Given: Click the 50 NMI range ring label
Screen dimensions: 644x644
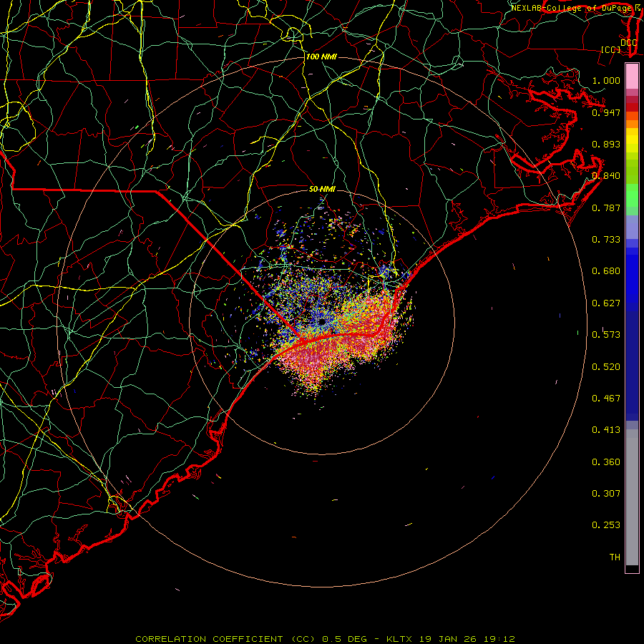Looking at the screenshot, I should coord(322,190).
